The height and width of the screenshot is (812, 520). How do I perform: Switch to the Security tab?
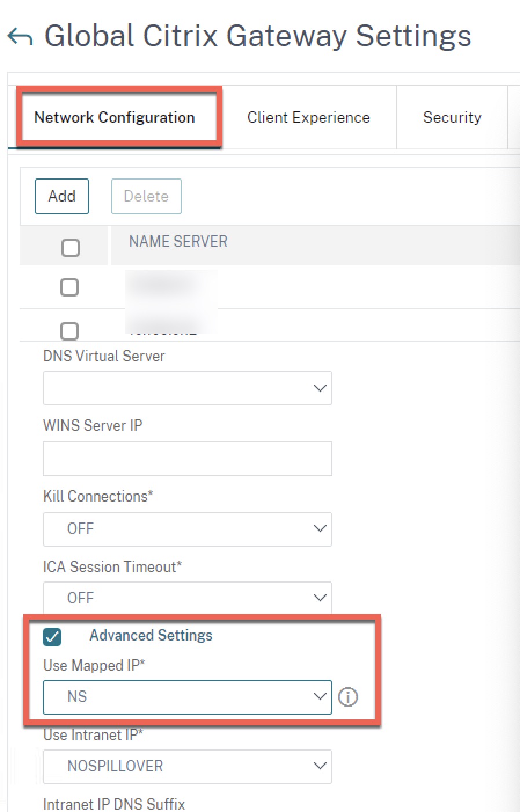coord(452,118)
